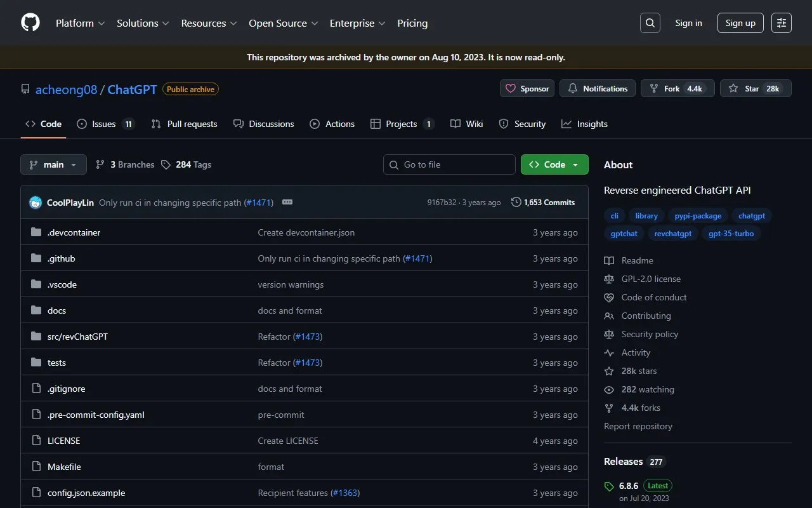Click the commit details ellipsis icon
Viewport: 812px width, 508px height.
[x=287, y=202]
